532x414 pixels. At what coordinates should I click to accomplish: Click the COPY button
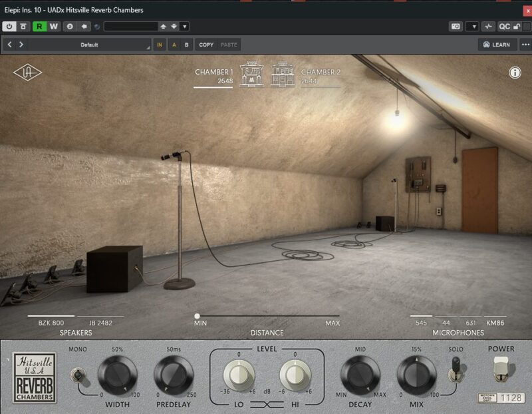tap(206, 45)
